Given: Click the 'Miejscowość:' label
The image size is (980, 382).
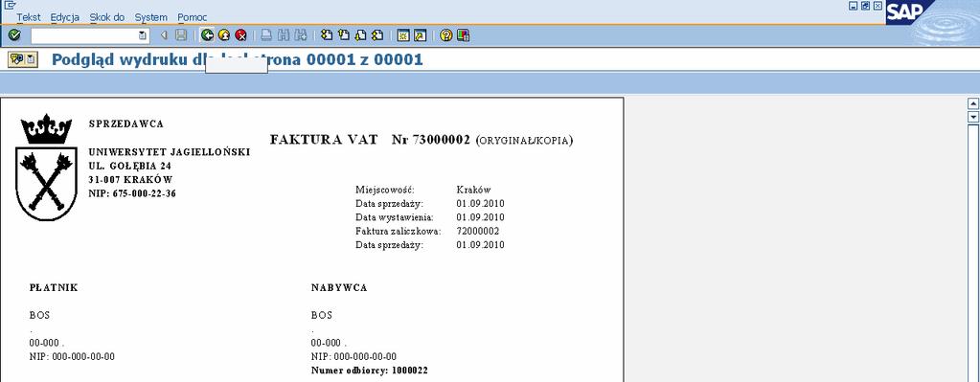Looking at the screenshot, I should click(x=385, y=190).
